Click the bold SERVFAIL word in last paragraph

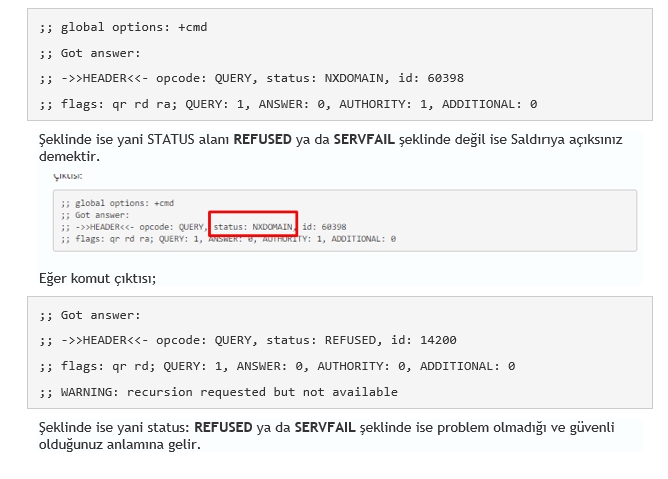(x=325, y=427)
